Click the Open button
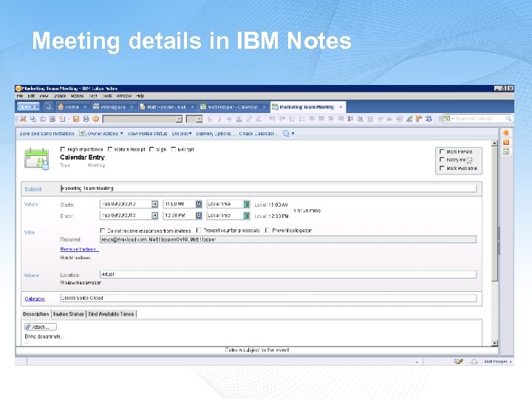 pyautogui.click(x=28, y=106)
